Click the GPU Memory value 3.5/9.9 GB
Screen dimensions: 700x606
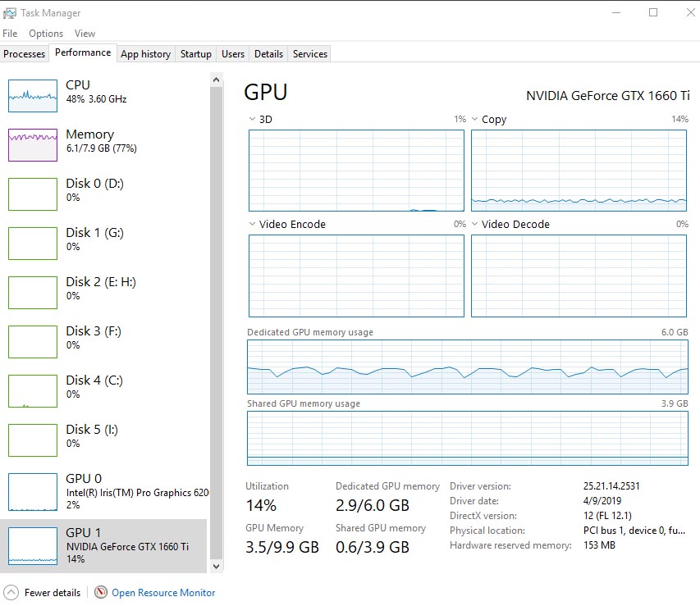click(282, 547)
